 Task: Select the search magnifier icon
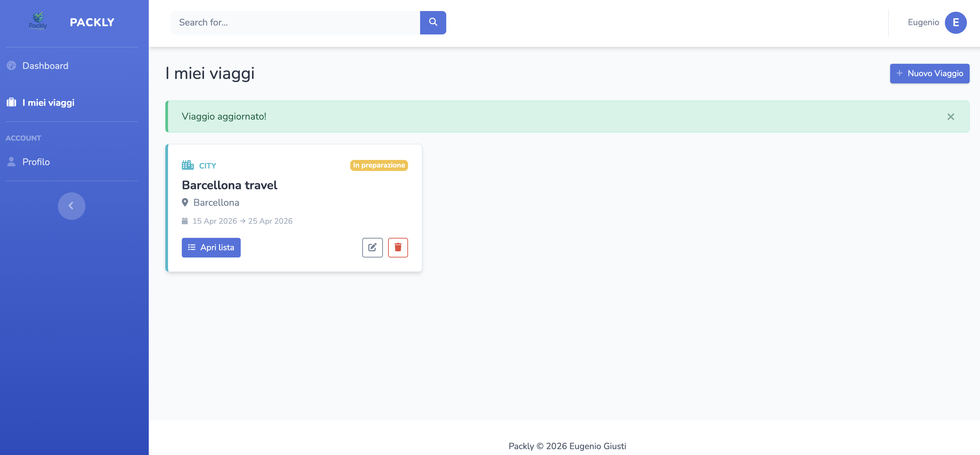(433, 22)
